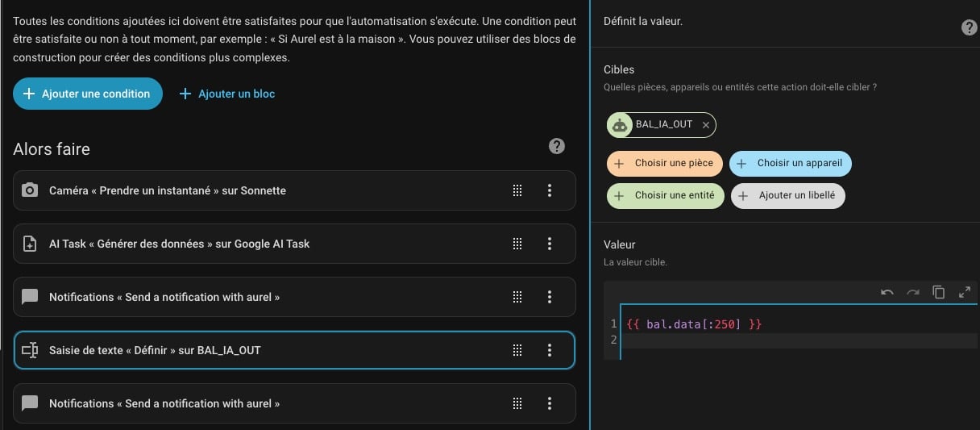980x430 pixels.
Task: Click the redo icon in code editor
Action: (x=913, y=292)
